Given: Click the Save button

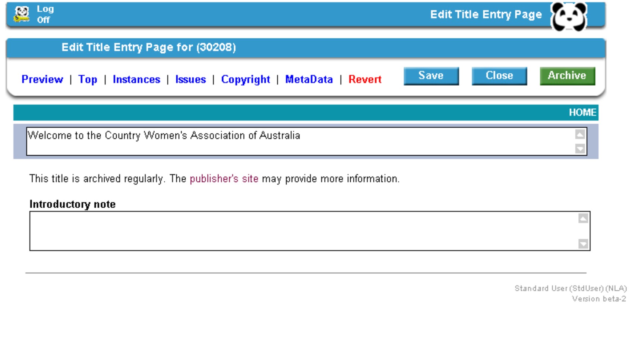Looking at the screenshot, I should (431, 76).
